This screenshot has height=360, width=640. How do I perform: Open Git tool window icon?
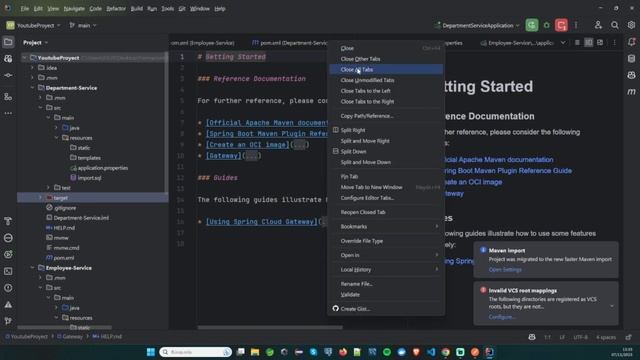[x=8, y=321]
